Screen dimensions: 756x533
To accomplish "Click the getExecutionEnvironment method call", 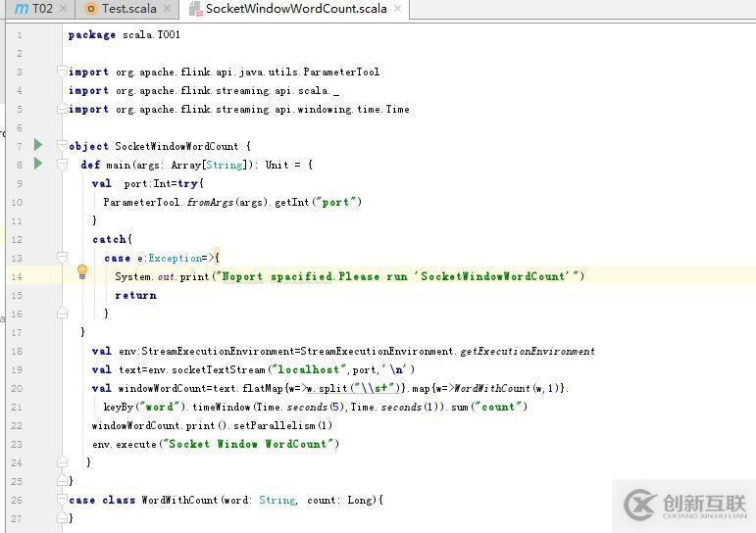I will 537,351.
